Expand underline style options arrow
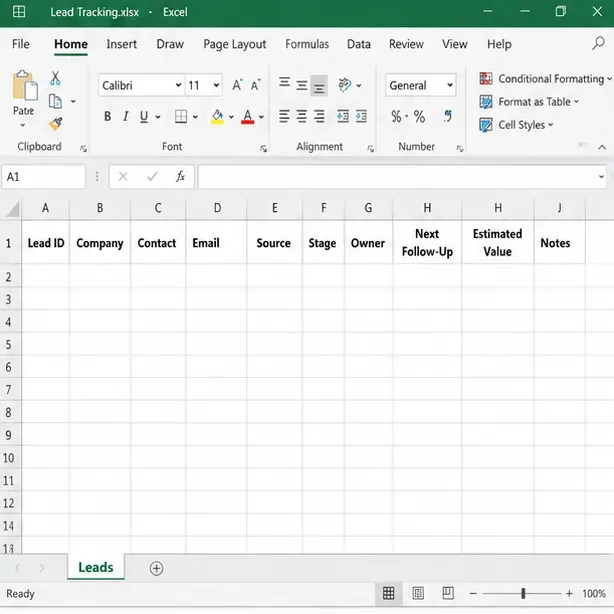Viewport: 614px width, 614px height. click(x=158, y=117)
